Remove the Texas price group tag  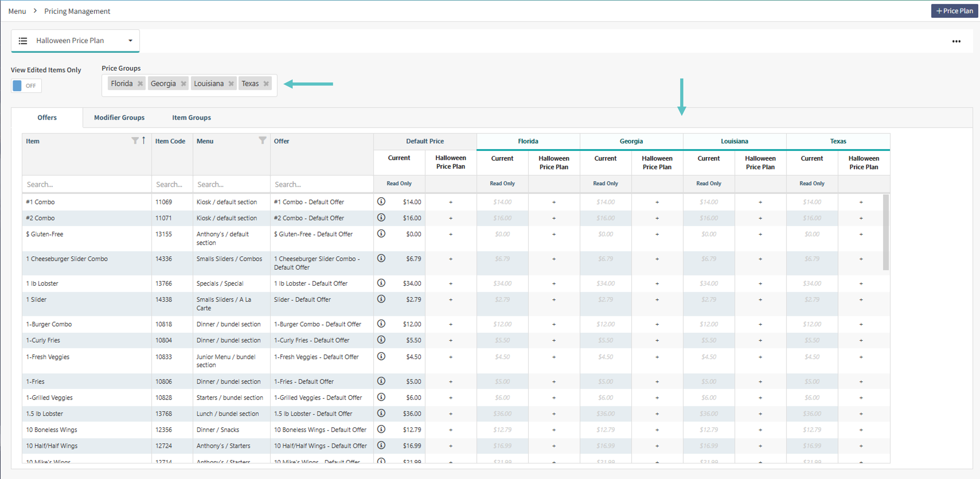click(266, 84)
